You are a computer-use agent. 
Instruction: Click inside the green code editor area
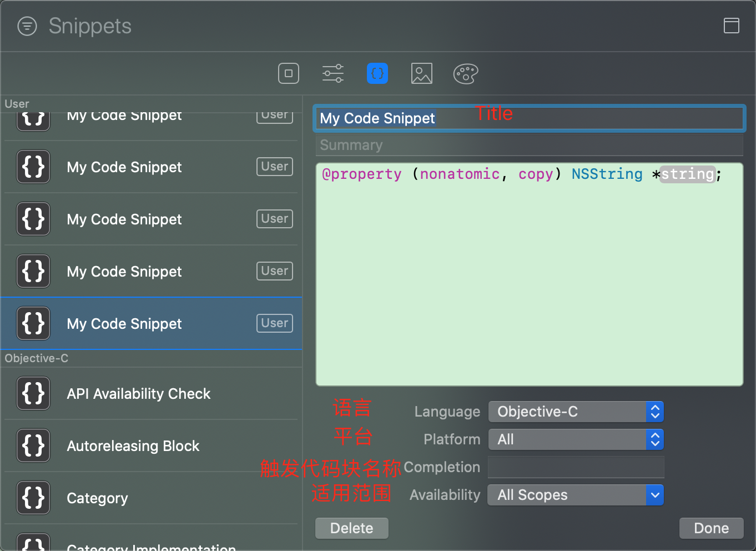(x=529, y=274)
